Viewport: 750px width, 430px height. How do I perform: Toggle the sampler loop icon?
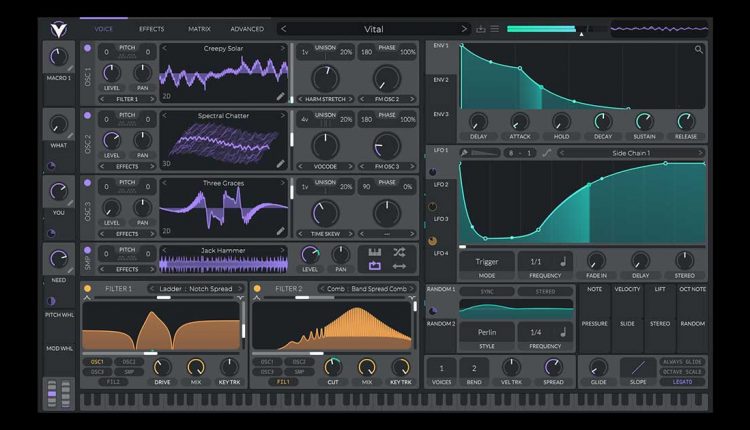[x=375, y=266]
